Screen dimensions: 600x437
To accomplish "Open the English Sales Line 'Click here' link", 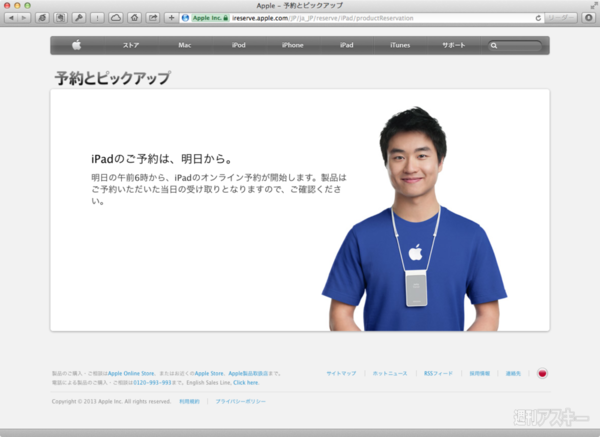I will 246,382.
